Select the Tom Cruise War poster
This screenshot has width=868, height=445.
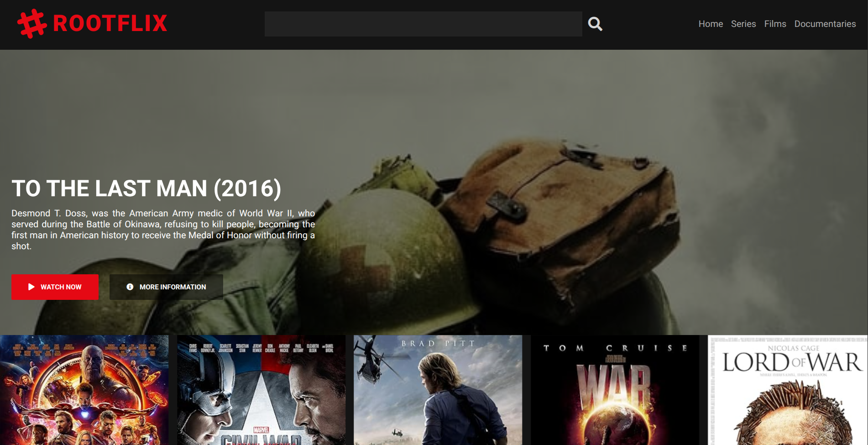pos(615,390)
